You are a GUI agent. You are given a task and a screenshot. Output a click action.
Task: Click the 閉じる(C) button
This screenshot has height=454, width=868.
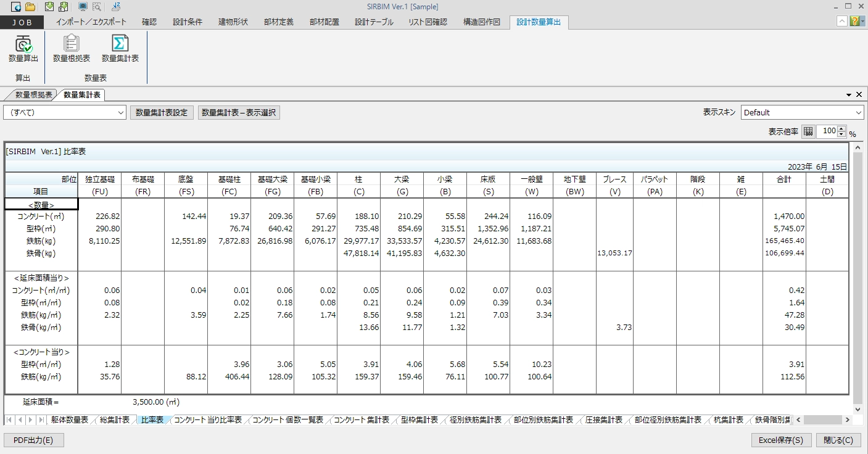(x=838, y=440)
